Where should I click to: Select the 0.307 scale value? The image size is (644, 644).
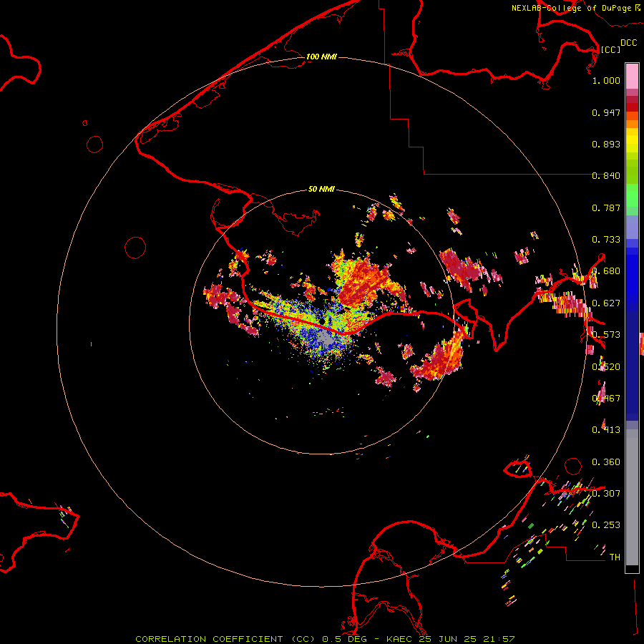(x=606, y=494)
